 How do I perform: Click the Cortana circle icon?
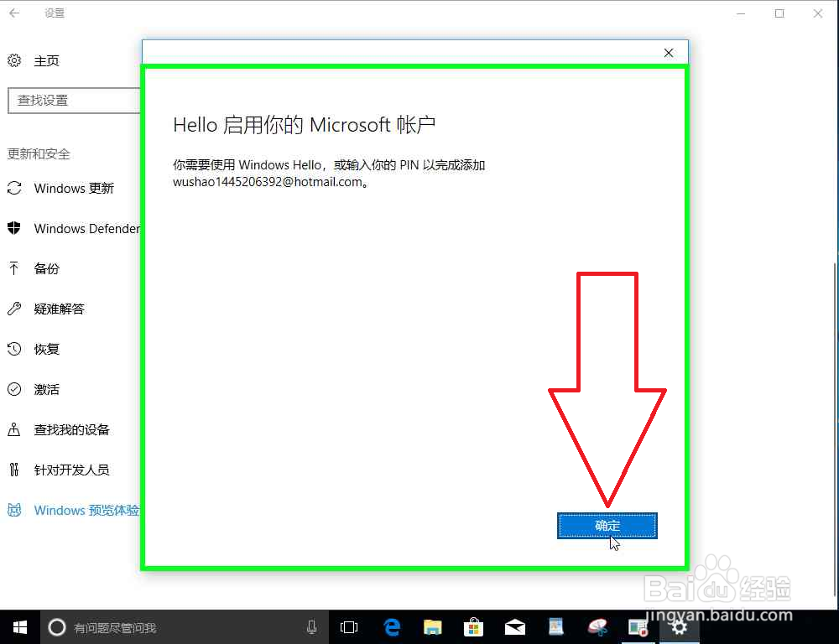[x=57, y=627]
